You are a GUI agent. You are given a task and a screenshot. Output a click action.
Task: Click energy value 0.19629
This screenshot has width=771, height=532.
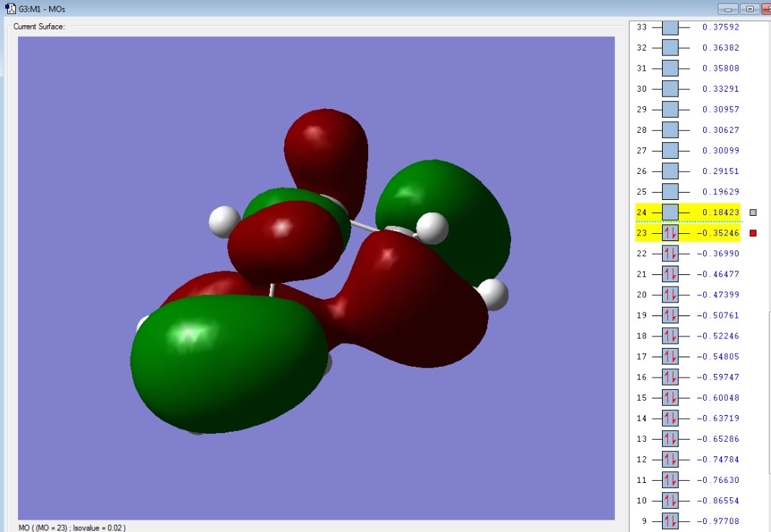[721, 192]
